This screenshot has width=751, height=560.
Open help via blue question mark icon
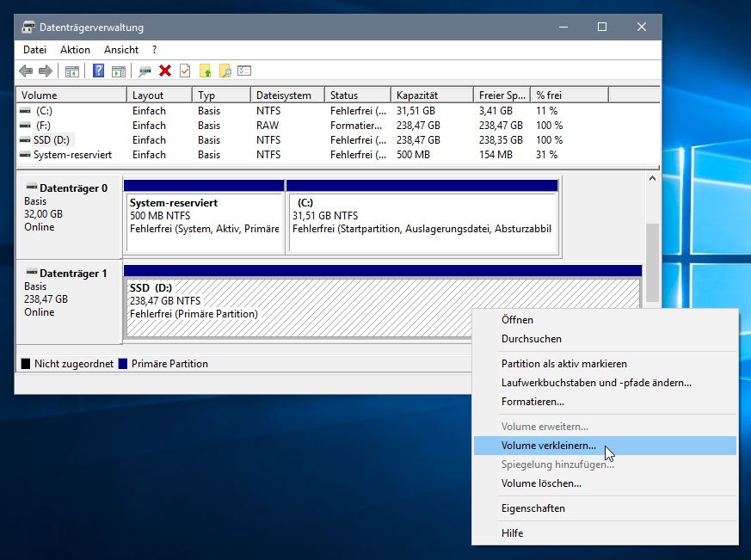pos(98,71)
